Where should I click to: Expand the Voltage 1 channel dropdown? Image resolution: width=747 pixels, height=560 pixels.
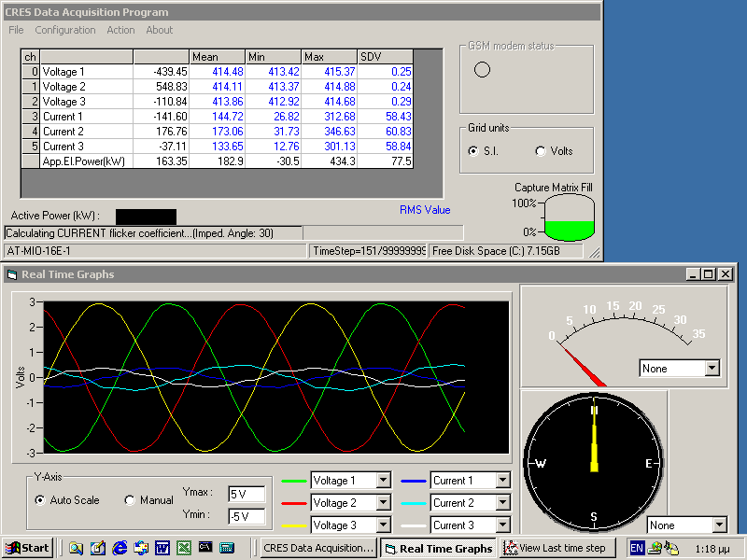coord(382,481)
